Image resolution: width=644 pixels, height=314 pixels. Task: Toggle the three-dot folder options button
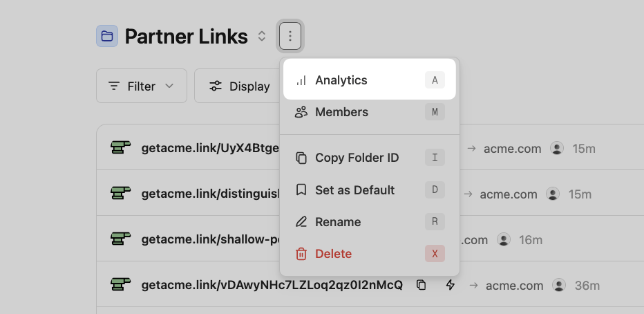point(290,36)
